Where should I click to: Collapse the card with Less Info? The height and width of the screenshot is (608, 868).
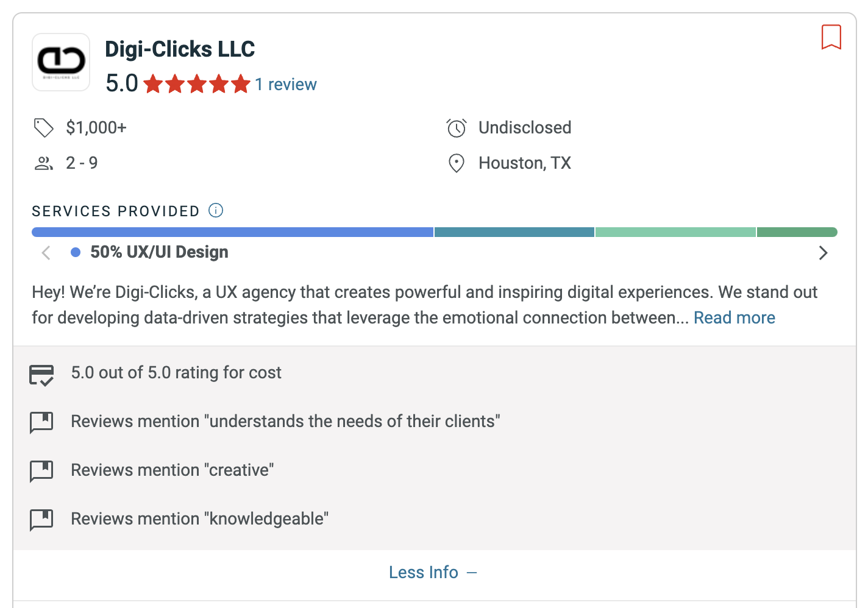click(433, 573)
